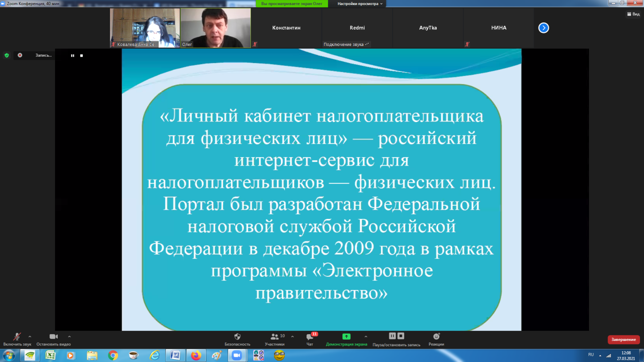
Task: Show next participants with blue arrow
Action: point(544,28)
